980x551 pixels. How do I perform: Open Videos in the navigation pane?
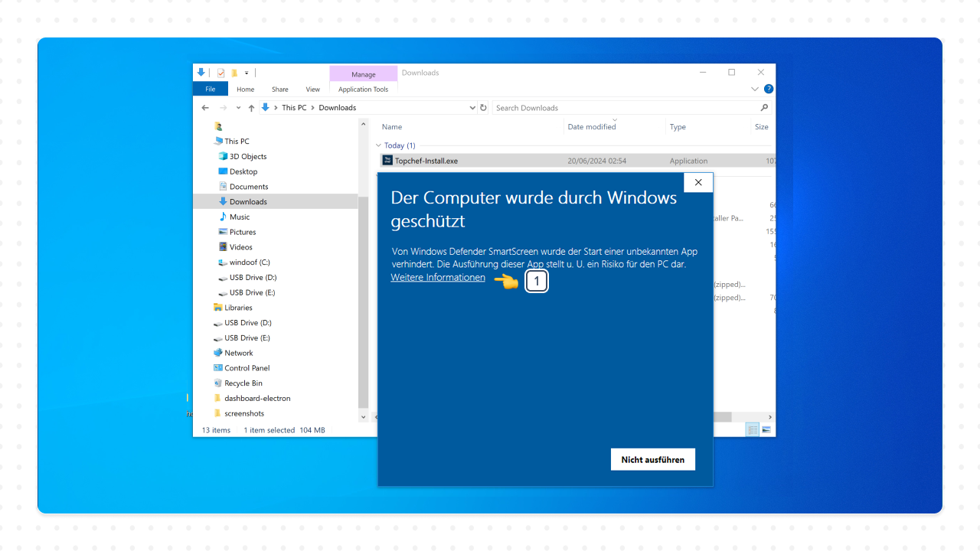coord(241,246)
